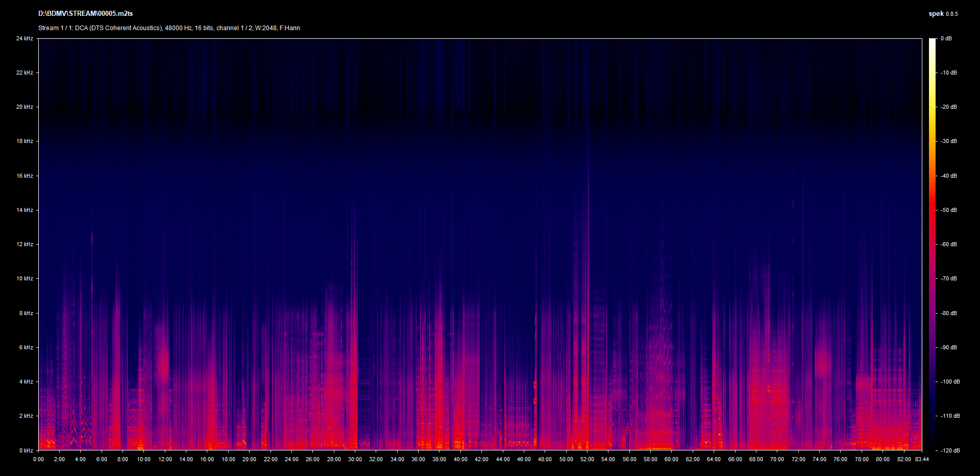Click the DCA stream info description line
Image resolution: width=980 pixels, height=476 pixels.
(x=169, y=28)
